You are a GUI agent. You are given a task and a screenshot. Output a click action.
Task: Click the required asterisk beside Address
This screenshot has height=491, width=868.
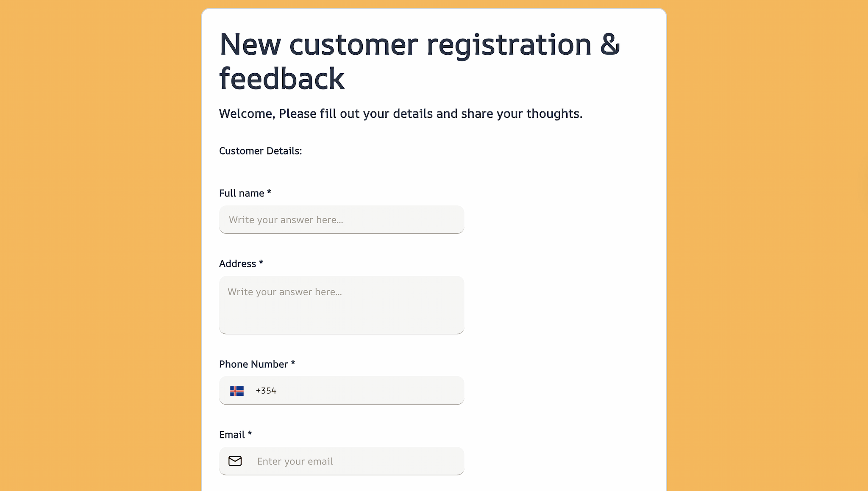click(x=261, y=263)
